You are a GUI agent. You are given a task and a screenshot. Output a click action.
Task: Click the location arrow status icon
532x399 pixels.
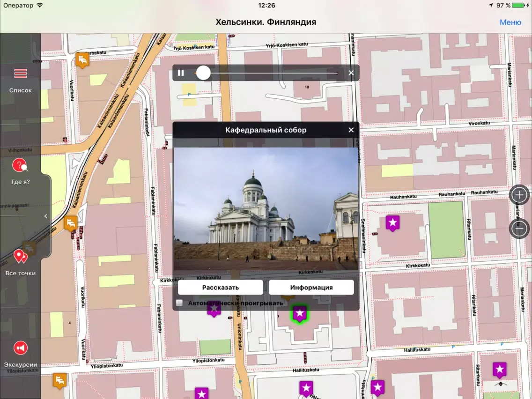(x=491, y=6)
